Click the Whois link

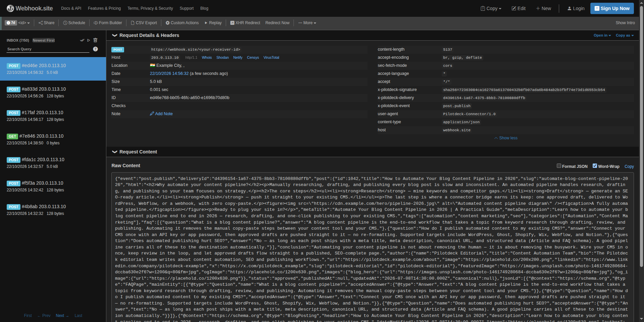[207, 58]
